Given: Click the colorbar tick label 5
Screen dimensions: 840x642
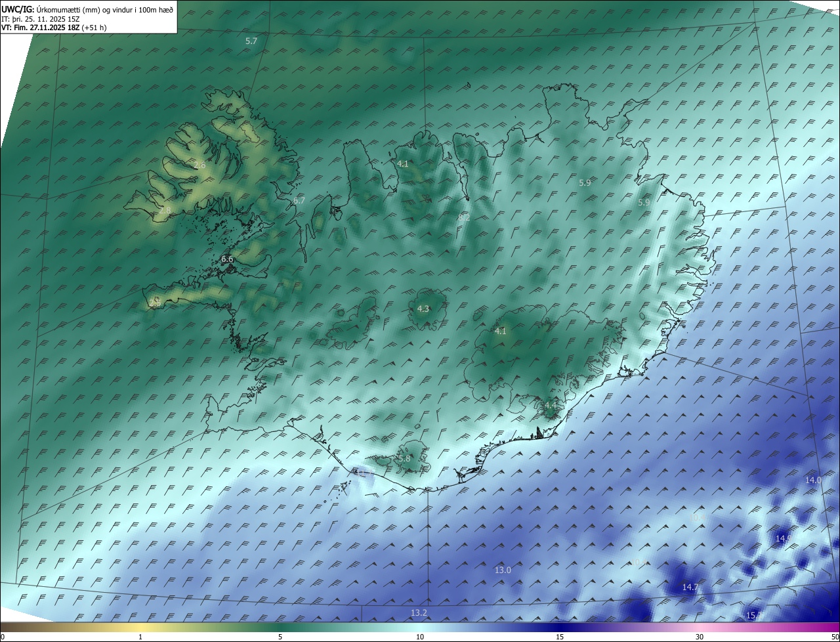Looking at the screenshot, I should (x=280, y=637).
